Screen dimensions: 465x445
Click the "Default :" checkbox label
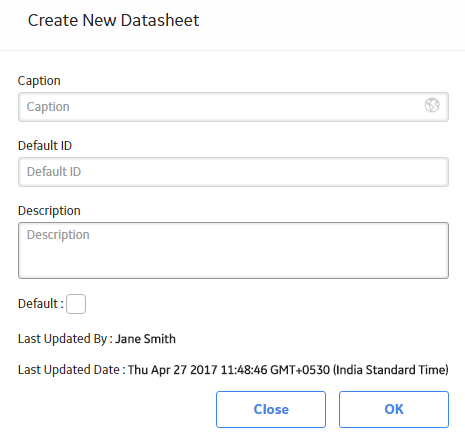[41, 304]
